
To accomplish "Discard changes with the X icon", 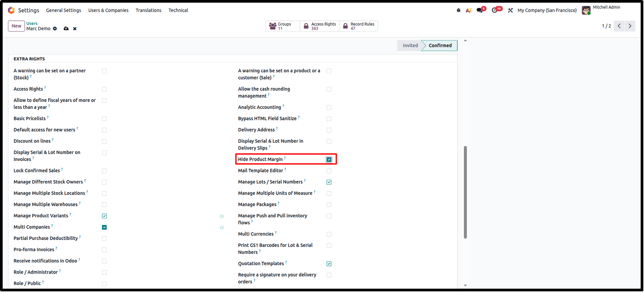I will pos(75,29).
